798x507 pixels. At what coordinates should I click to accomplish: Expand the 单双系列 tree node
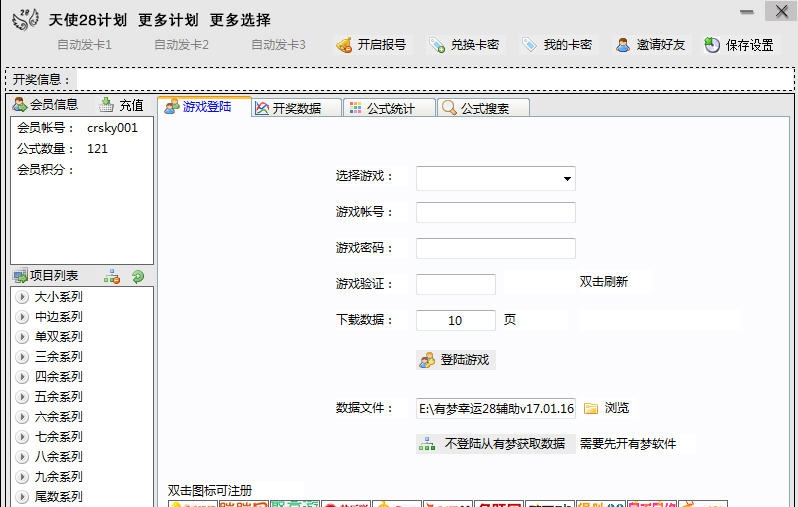pos(21,336)
